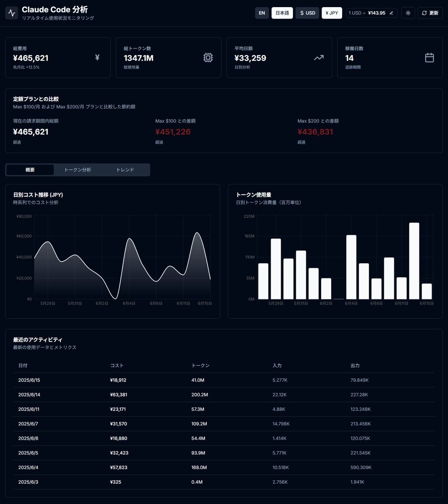Click the コスト column header
448x504 pixels.
[x=117, y=365]
